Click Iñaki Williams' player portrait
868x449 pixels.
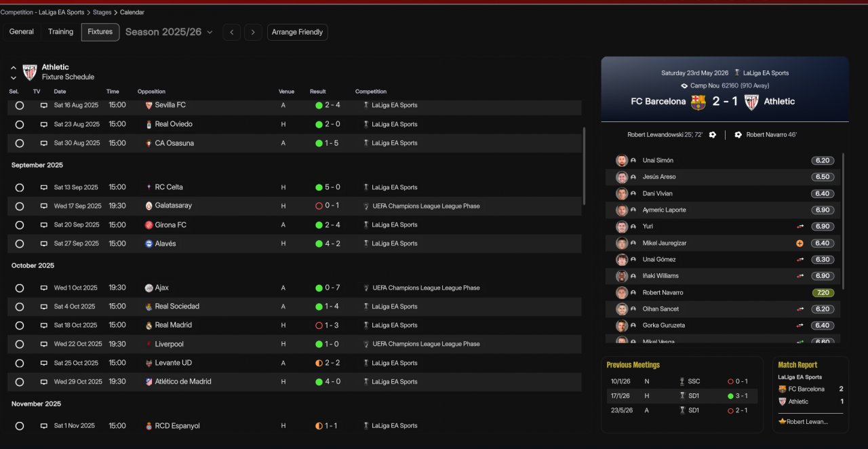(x=621, y=276)
